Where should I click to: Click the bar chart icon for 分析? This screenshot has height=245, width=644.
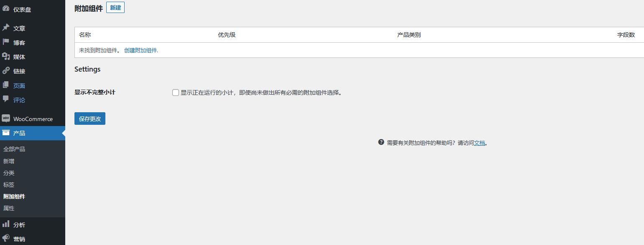tap(6, 224)
